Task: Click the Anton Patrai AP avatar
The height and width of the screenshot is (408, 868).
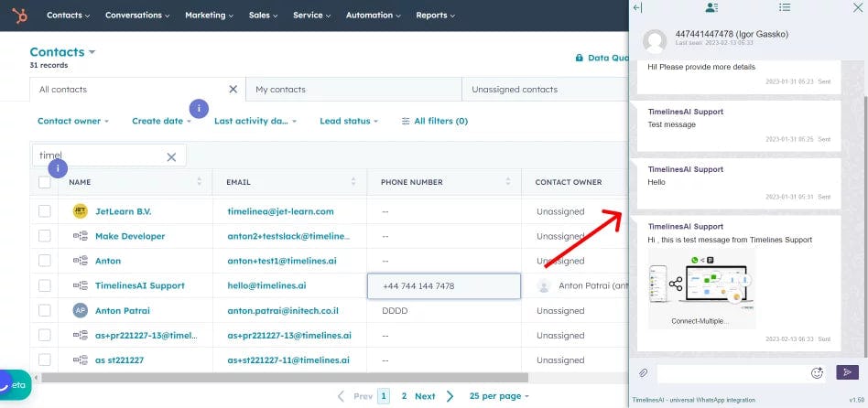Action: pos(81,310)
